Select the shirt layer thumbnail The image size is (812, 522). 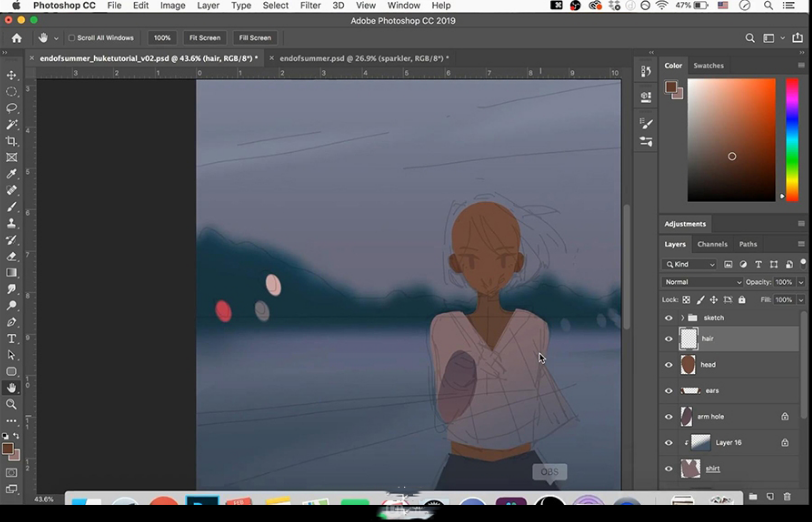[689, 468]
